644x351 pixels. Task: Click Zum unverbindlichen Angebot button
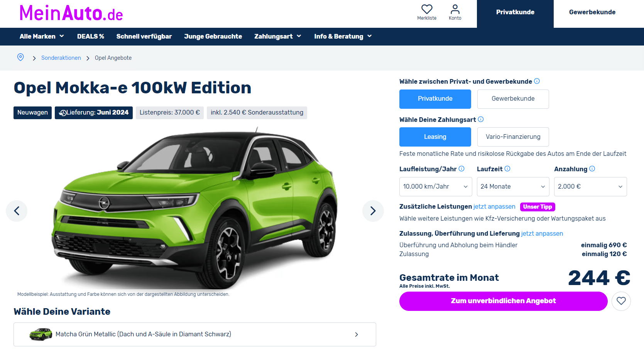coord(503,301)
